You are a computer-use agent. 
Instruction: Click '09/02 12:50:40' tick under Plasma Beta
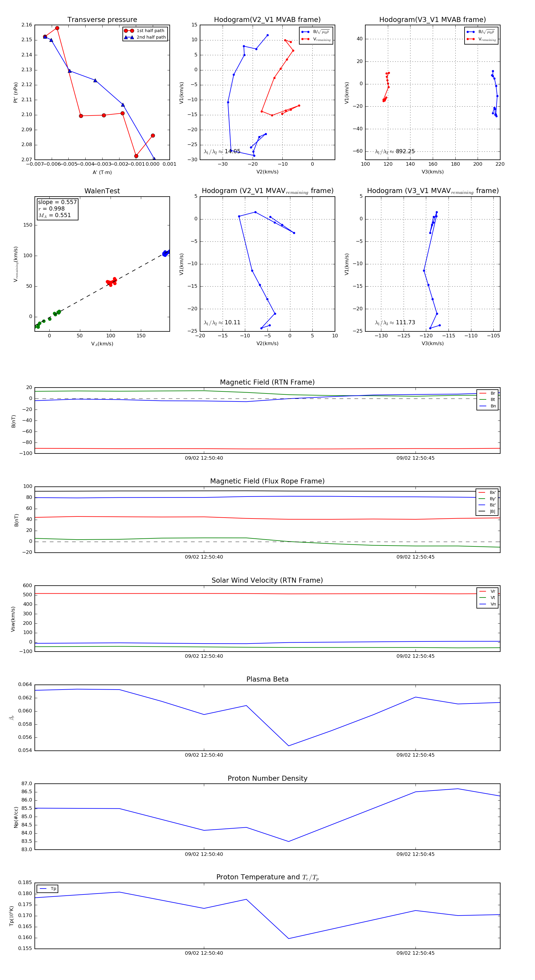point(204,755)
